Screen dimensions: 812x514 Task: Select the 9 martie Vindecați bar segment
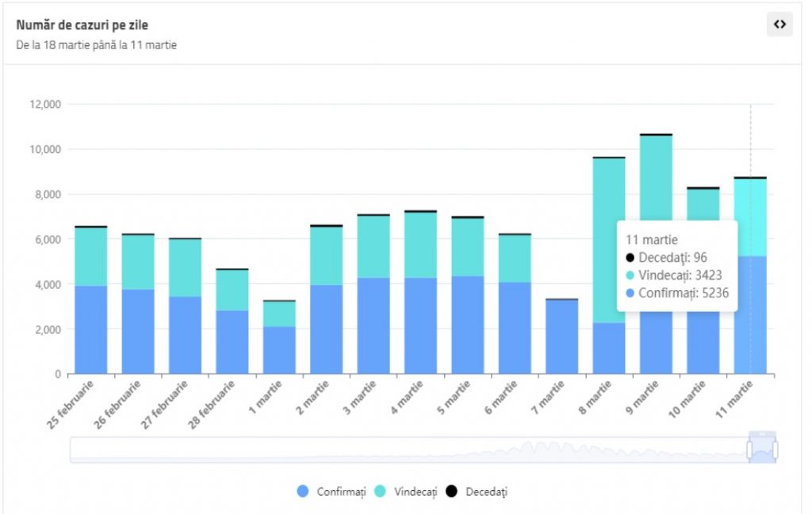click(x=656, y=182)
